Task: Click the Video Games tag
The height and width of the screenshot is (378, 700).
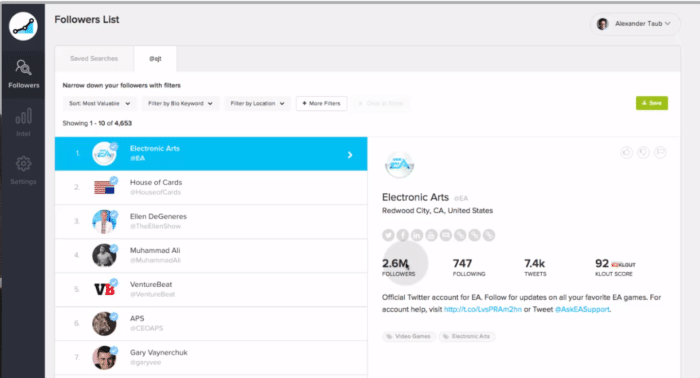Action: click(x=408, y=336)
